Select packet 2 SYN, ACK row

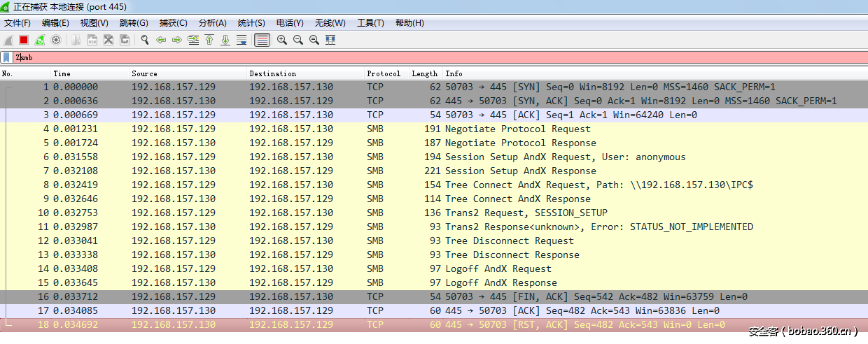coord(434,101)
